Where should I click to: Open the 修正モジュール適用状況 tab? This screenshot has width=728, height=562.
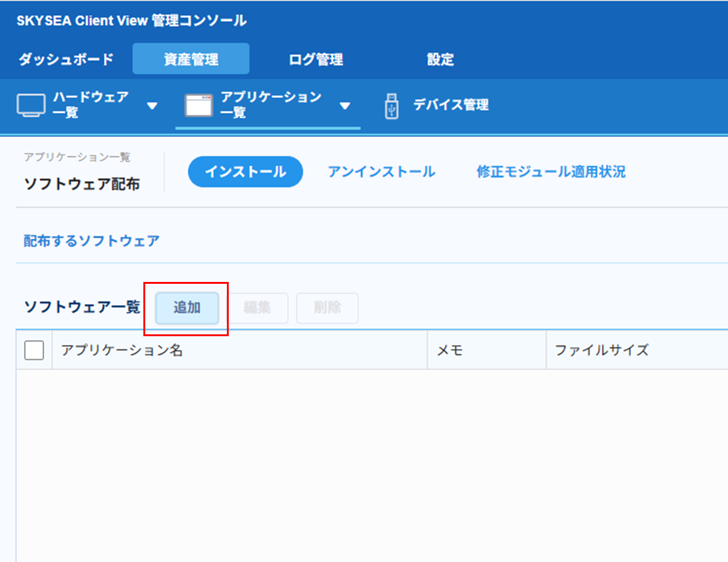click(x=551, y=172)
